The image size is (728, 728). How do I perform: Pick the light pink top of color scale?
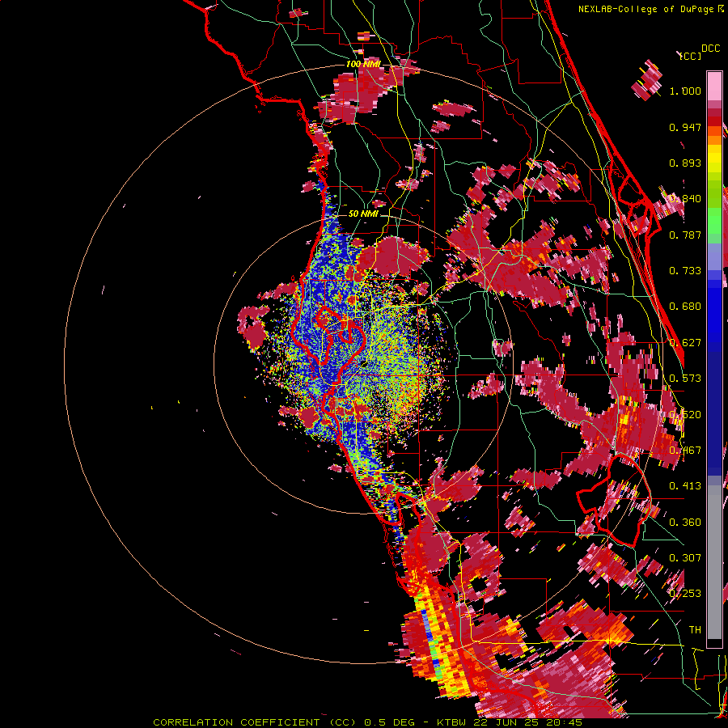click(714, 86)
